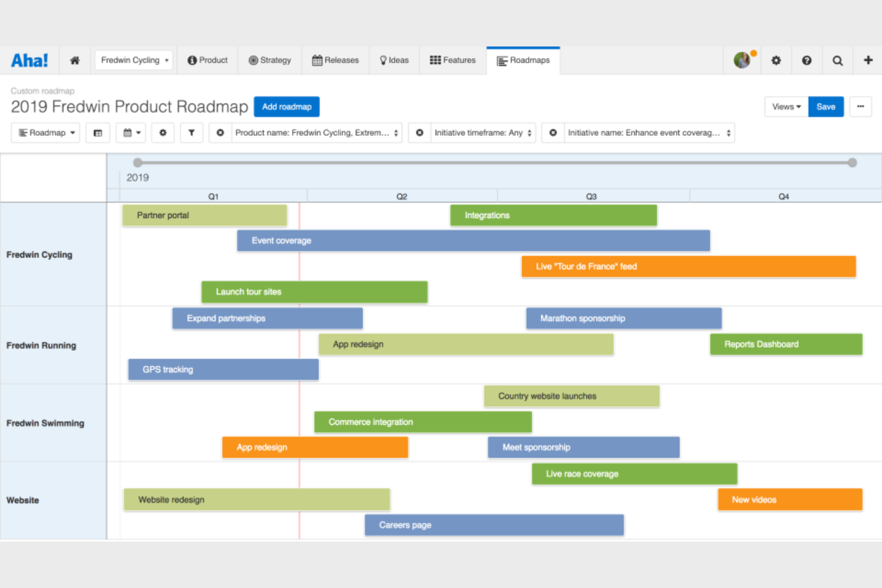Click the 2019 year label in timeline

coord(138,178)
